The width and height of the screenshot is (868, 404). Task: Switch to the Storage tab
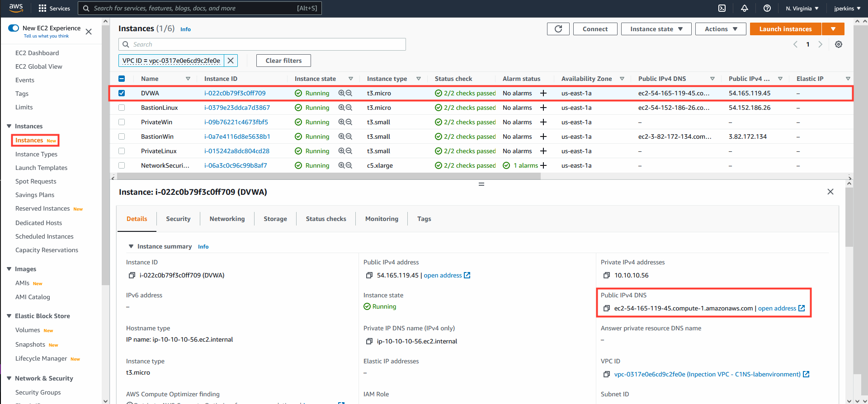pos(275,219)
